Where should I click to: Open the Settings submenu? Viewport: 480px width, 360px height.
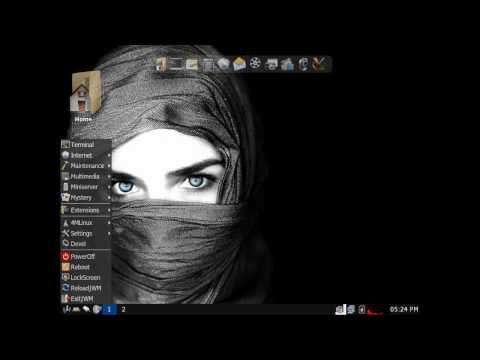[x=86, y=233]
